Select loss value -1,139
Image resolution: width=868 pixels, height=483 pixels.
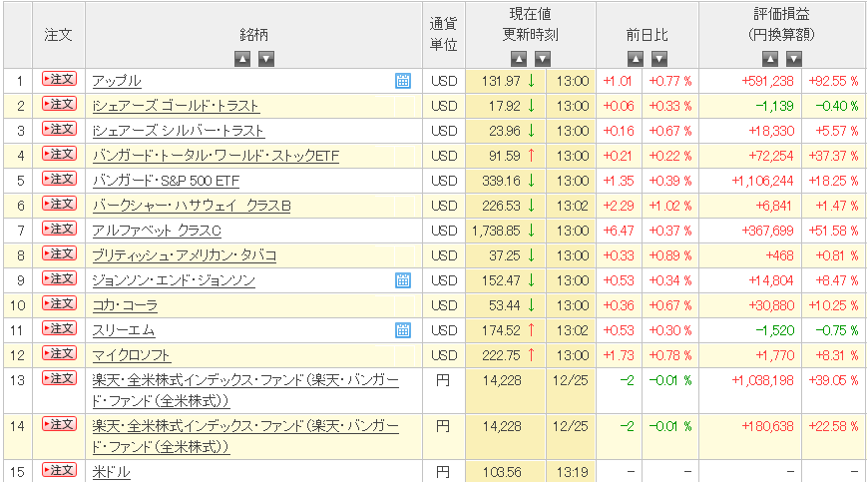click(775, 106)
